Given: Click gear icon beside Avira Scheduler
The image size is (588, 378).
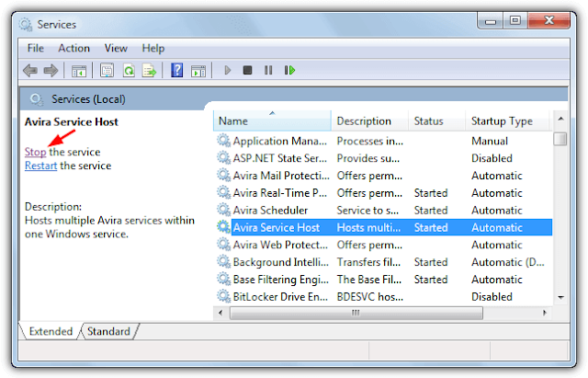Looking at the screenshot, I should [223, 210].
